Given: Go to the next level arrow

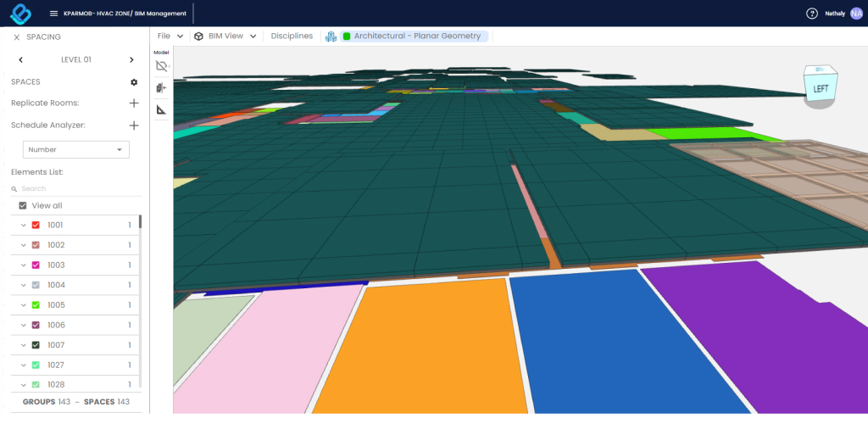Looking at the screenshot, I should click(131, 60).
